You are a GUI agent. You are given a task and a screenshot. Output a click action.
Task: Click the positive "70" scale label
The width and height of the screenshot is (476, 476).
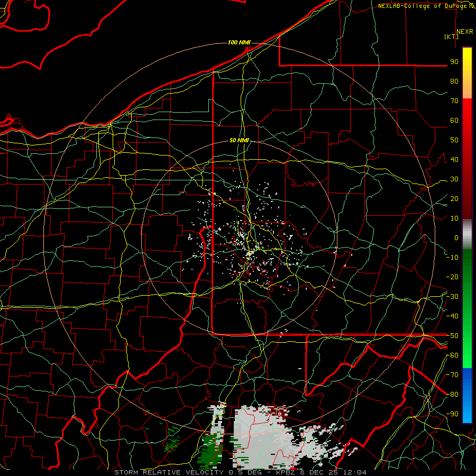coord(454,101)
